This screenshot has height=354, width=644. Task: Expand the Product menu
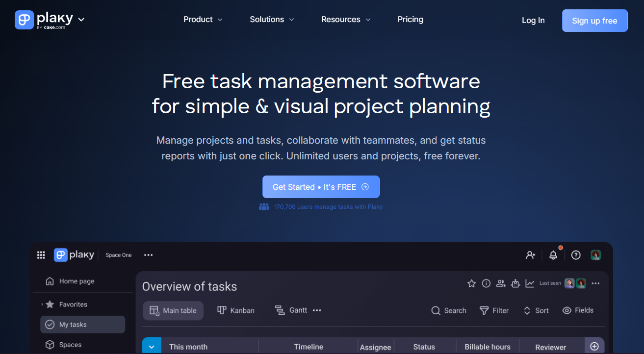[203, 20]
